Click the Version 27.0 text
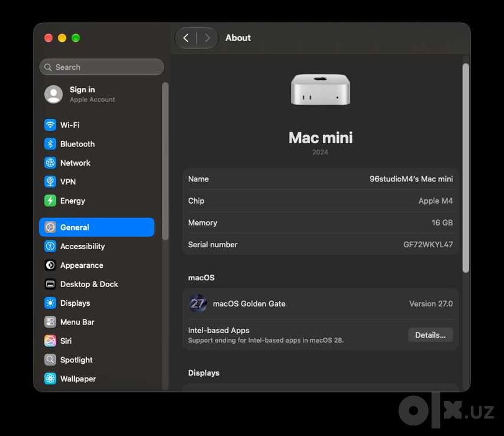 tap(431, 303)
